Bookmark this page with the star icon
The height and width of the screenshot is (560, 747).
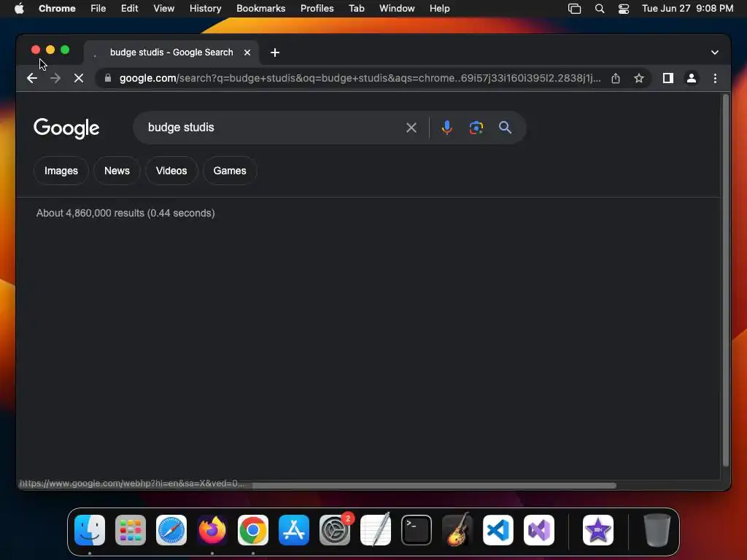(639, 78)
